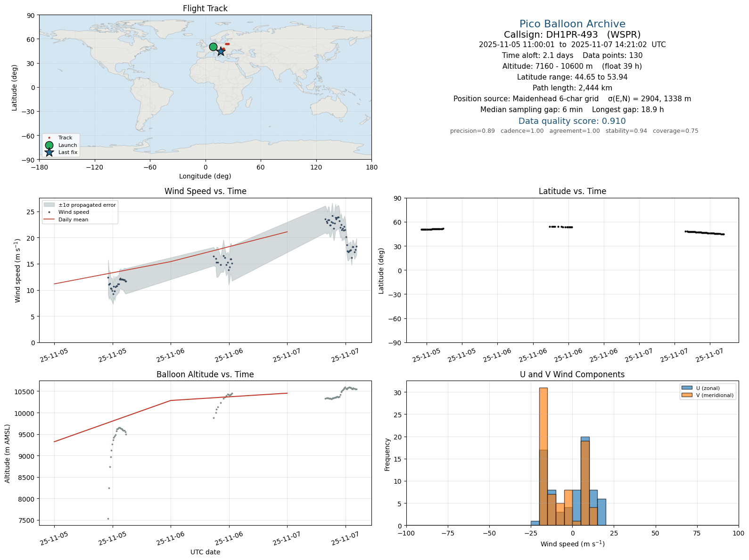
Task: Pick the orange V (meridional) legend swatch
Action: tap(687, 395)
